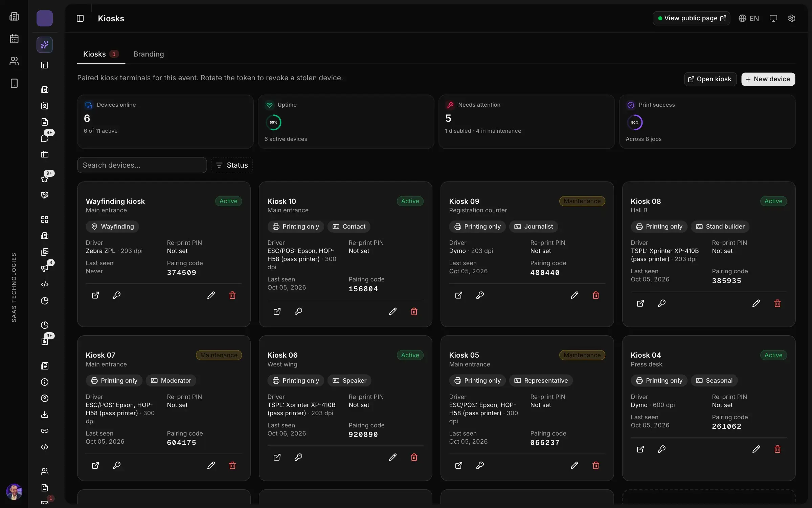Click the Wayfinding mode chip

click(x=112, y=227)
